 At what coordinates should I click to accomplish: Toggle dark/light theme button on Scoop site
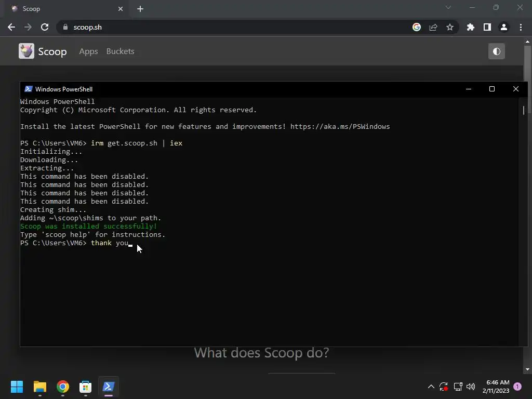coord(496,51)
